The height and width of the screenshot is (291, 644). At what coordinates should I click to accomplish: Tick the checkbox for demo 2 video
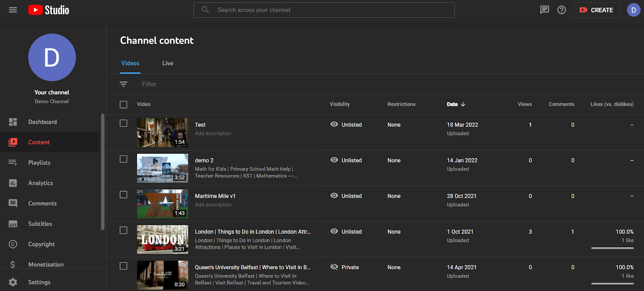(x=124, y=159)
